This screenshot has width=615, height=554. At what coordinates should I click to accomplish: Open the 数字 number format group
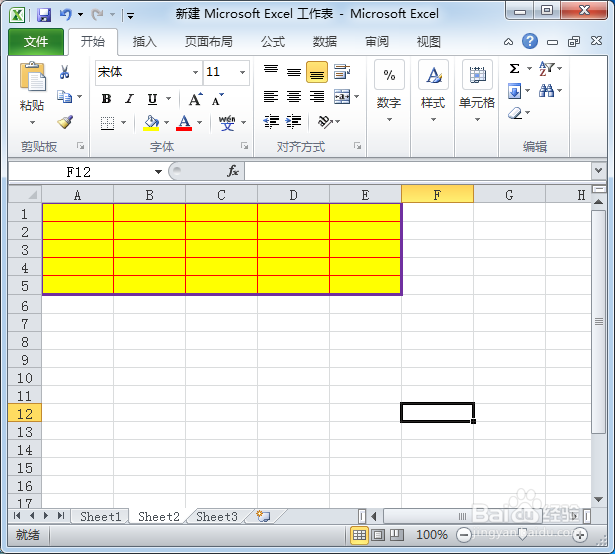click(389, 91)
